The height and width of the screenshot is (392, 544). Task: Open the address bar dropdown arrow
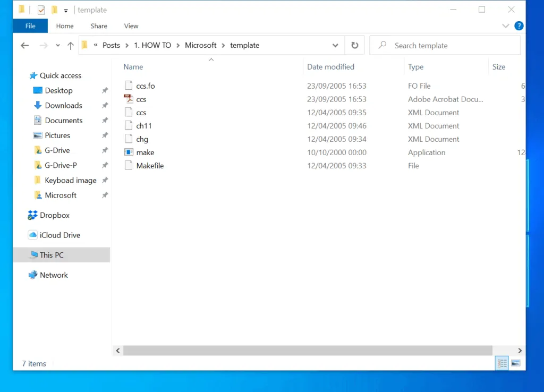tap(335, 45)
